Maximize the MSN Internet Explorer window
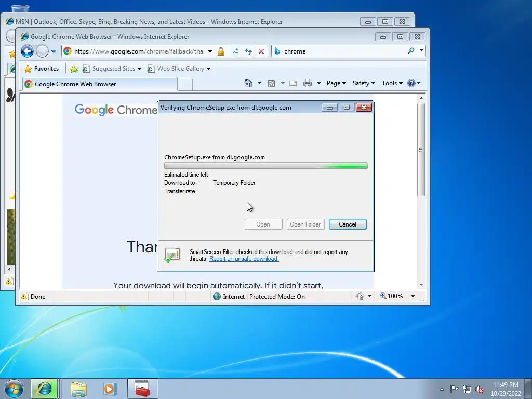The width and height of the screenshot is (532, 399). 385,22
